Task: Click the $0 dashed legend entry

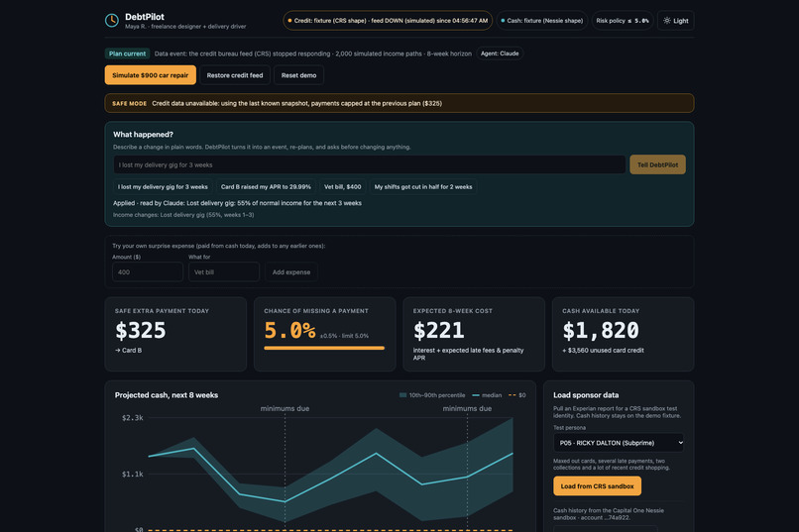Action: click(x=517, y=395)
